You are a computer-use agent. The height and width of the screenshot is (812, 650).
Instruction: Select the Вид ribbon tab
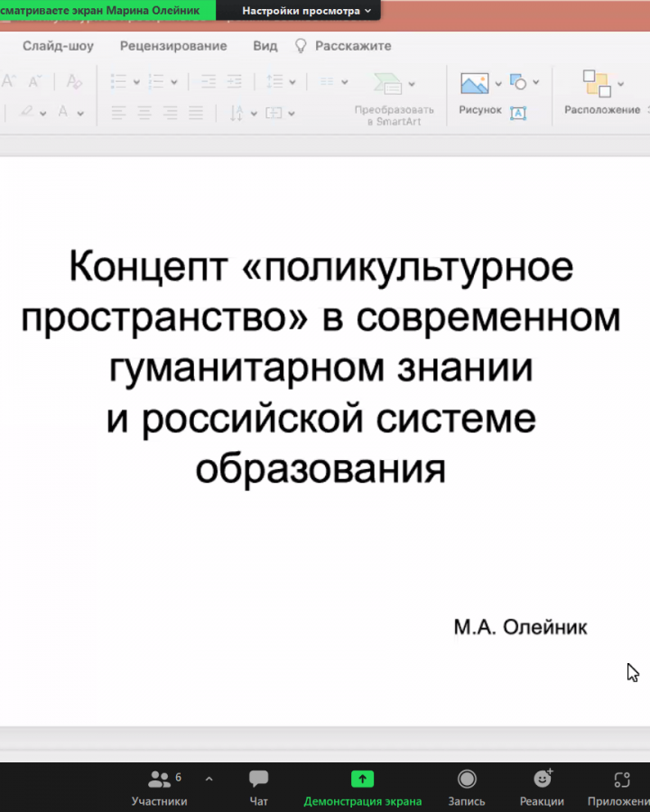(265, 46)
